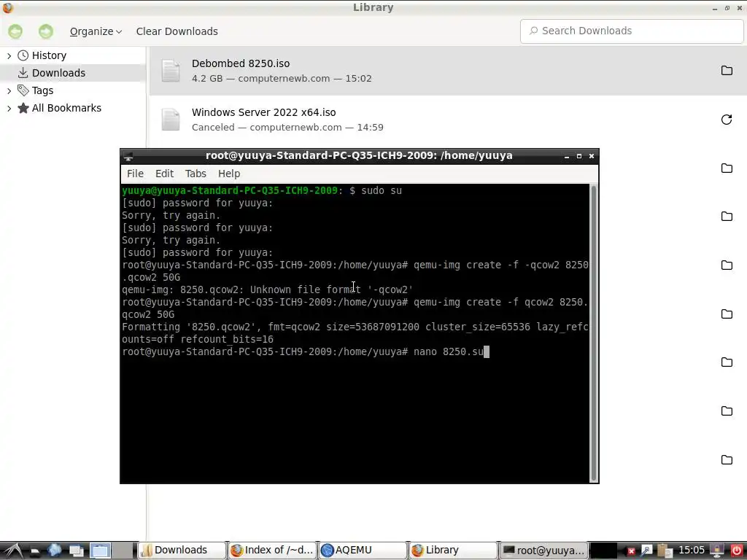Expand the All Bookmarks tree node
Image resolution: width=747 pixels, height=560 pixels.
pyautogui.click(x=9, y=108)
